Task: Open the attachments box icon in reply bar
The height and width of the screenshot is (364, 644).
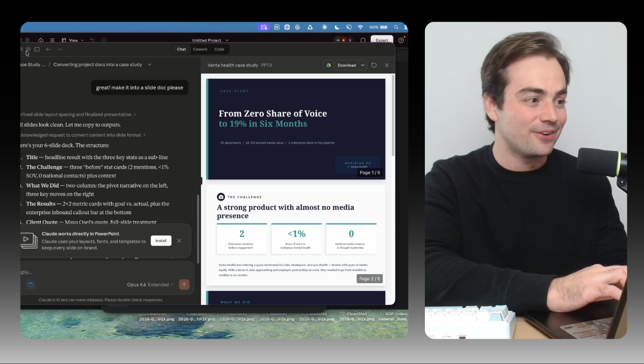Action: tap(30, 285)
